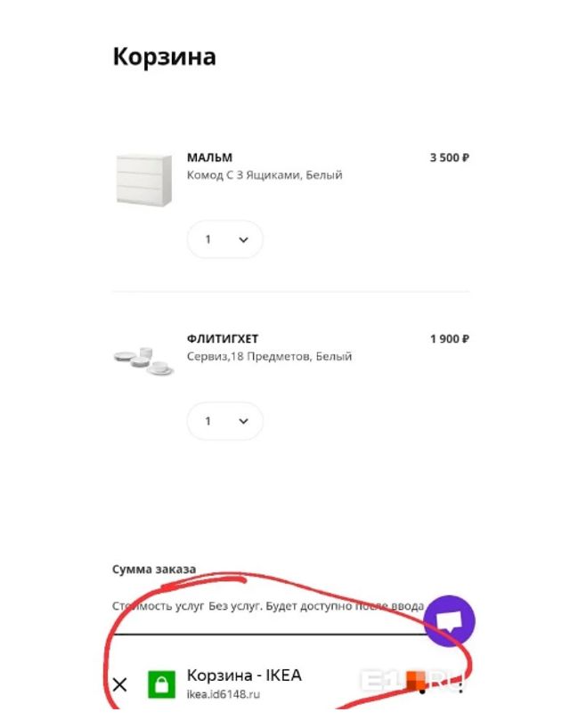Click the Стоимость услуг row
Image resolution: width=570 pixels, height=728 pixels.
click(x=267, y=607)
